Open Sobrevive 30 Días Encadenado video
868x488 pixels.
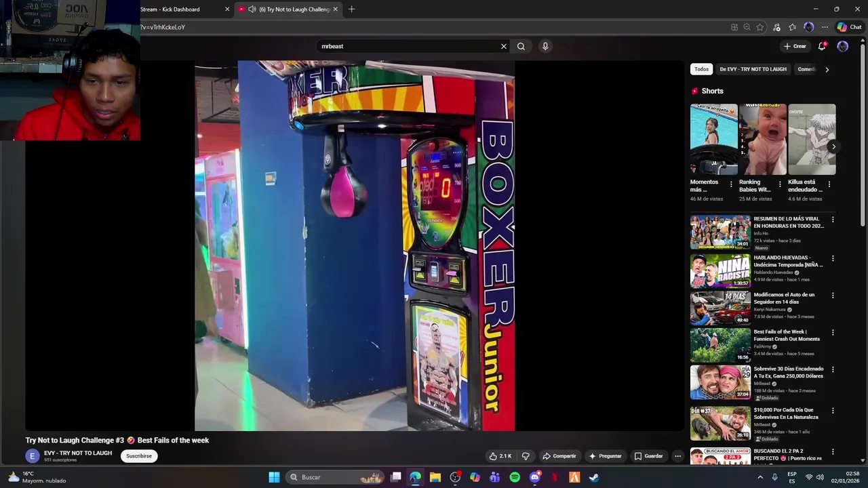720,383
